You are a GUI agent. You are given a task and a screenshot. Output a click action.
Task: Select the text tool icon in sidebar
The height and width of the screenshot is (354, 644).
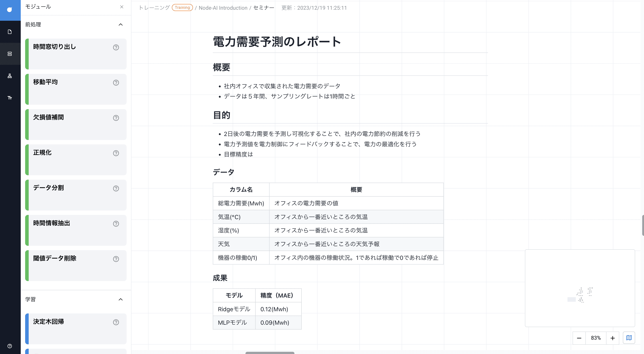10,98
